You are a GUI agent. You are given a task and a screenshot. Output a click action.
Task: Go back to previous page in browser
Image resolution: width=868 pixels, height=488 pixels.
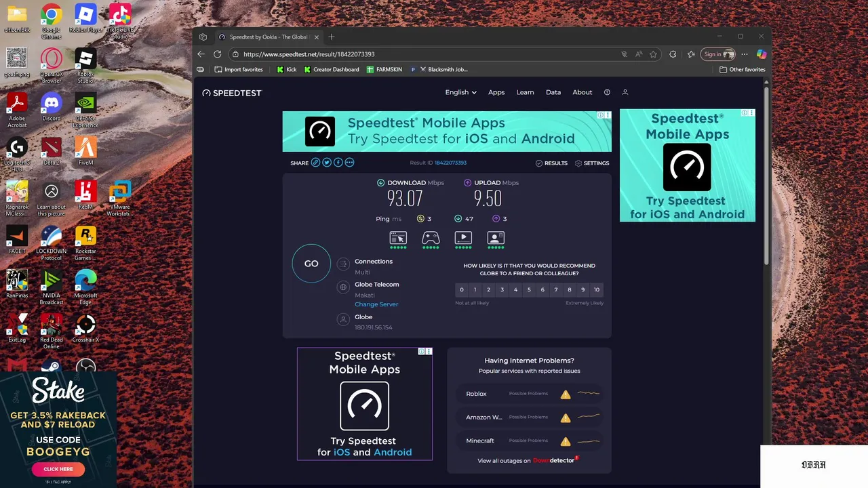[x=201, y=54]
